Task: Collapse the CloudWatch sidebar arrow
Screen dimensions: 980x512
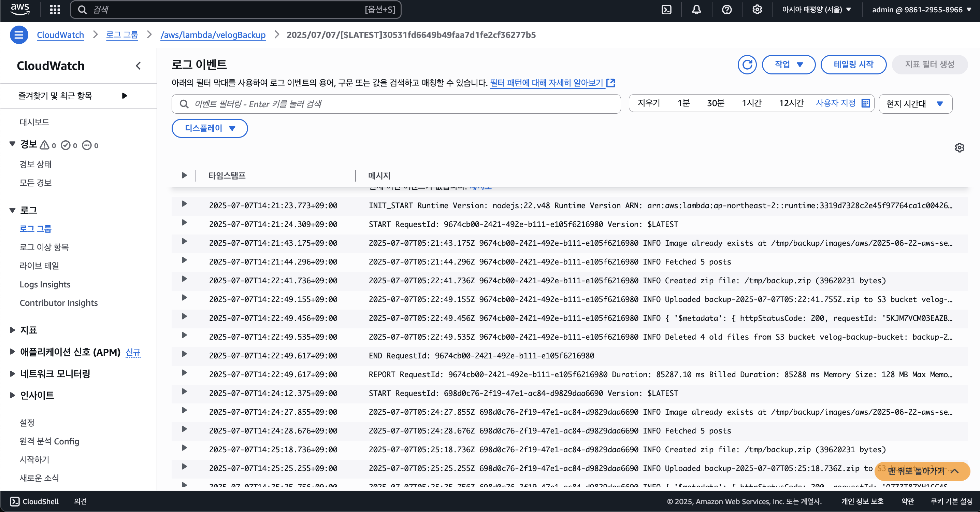Action: (x=138, y=66)
